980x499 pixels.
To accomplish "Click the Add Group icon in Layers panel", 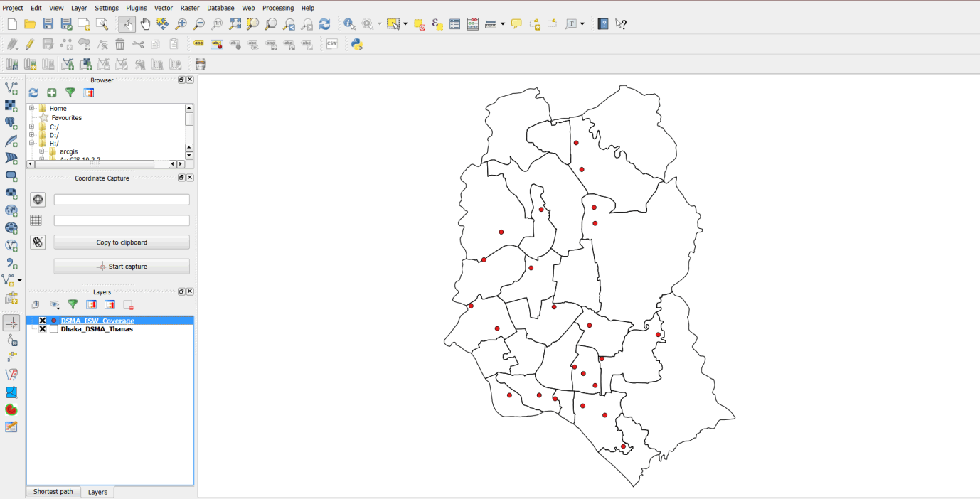I will pyautogui.click(x=36, y=305).
